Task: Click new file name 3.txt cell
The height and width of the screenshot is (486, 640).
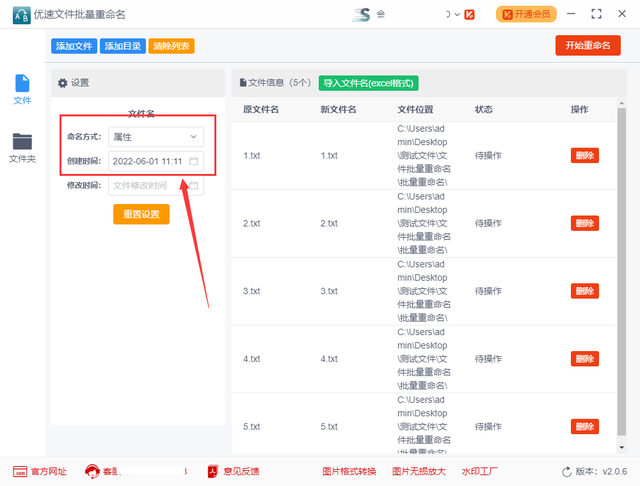Action: click(329, 291)
